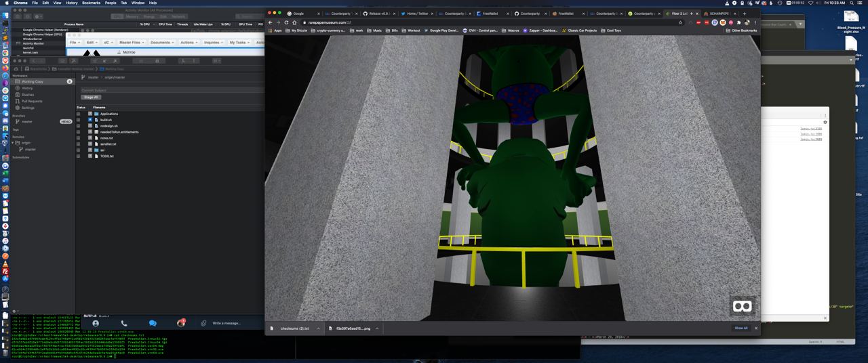
Task: Open the People menu in menu bar
Action: coord(111,3)
